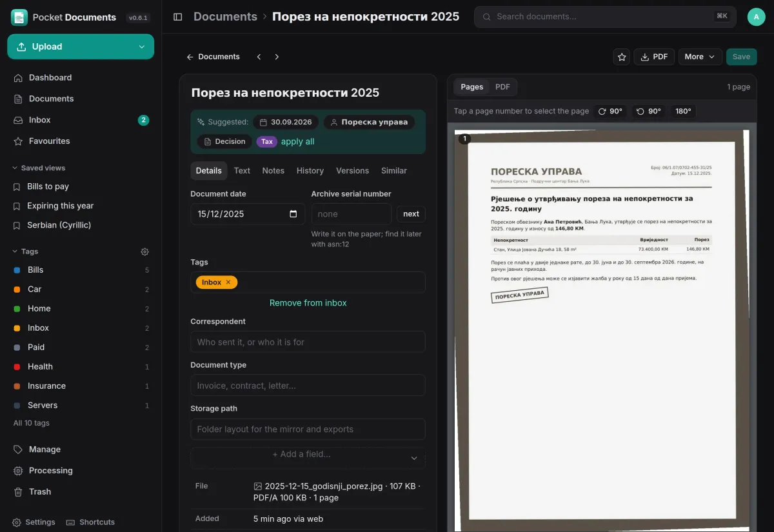Remove the Inbox tag chip with x

228,282
